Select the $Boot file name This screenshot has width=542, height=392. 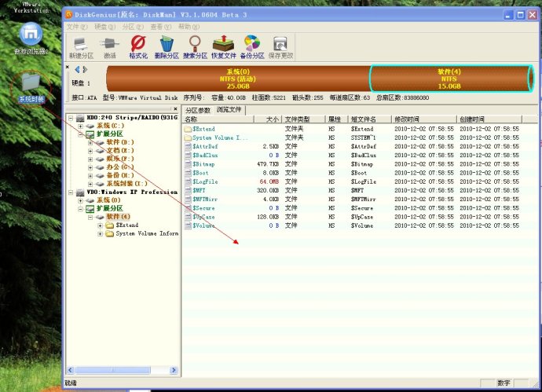pos(200,173)
